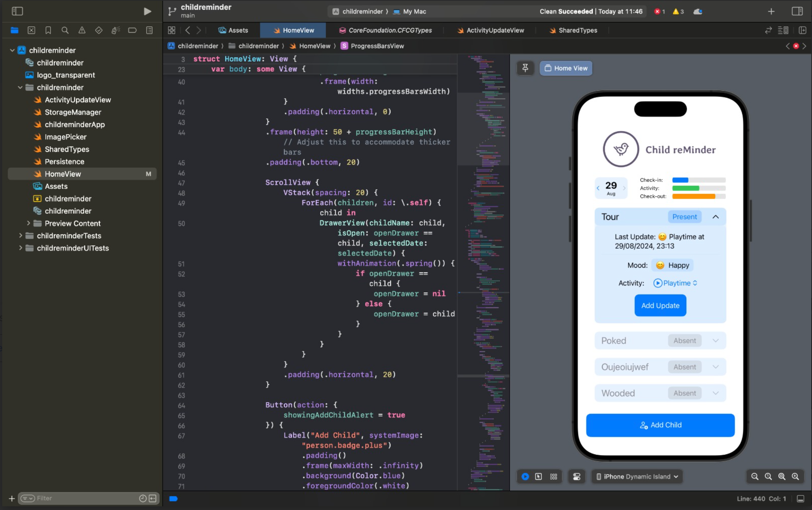Viewport: 812px width, 510px height.
Task: Open the iPhone Dynamic Island device dropdown
Action: [x=637, y=476]
